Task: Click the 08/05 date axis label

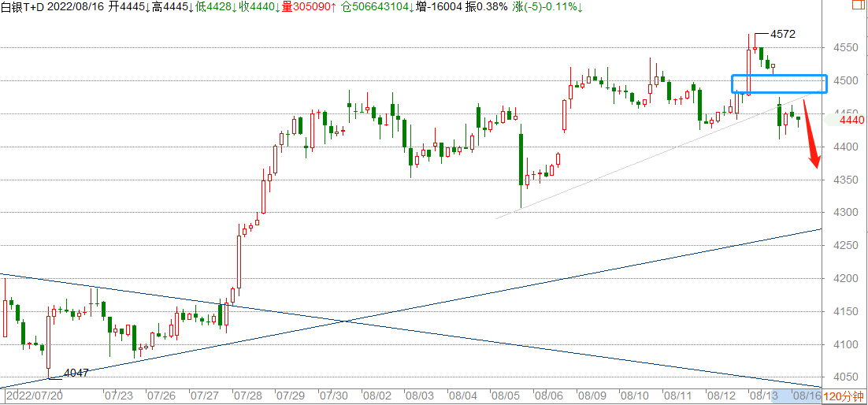Action: pyautogui.click(x=506, y=396)
